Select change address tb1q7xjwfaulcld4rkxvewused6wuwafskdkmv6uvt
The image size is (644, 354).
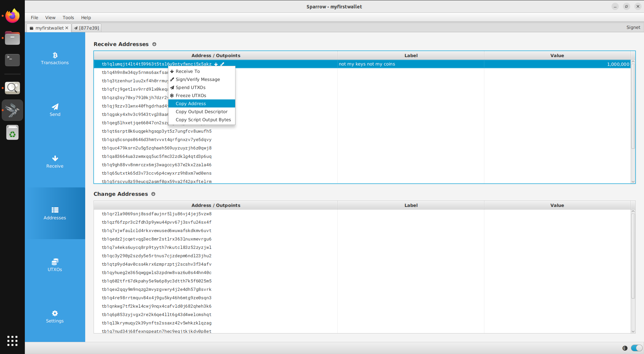tap(157, 231)
